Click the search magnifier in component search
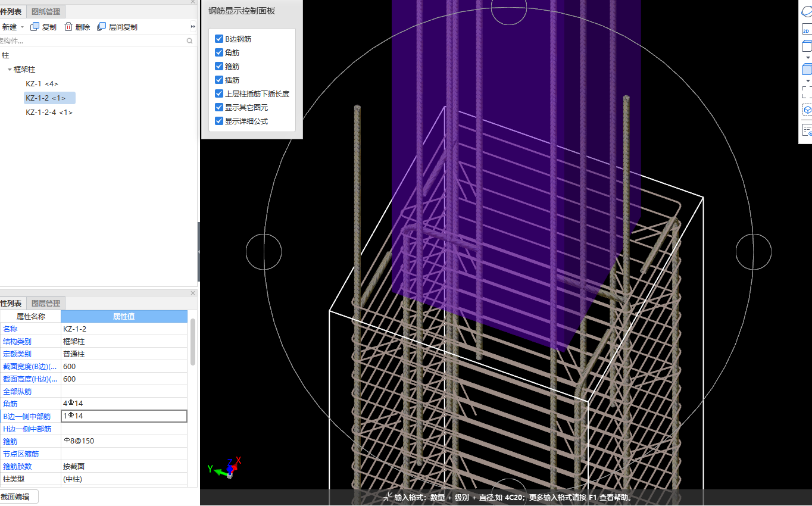The width and height of the screenshot is (812, 506). coord(190,41)
